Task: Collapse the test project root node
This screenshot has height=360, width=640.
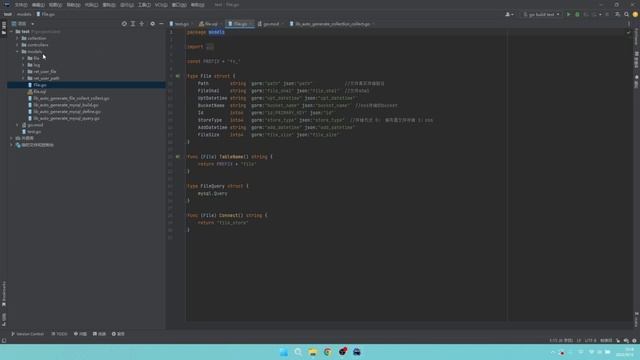Action: tap(11, 31)
